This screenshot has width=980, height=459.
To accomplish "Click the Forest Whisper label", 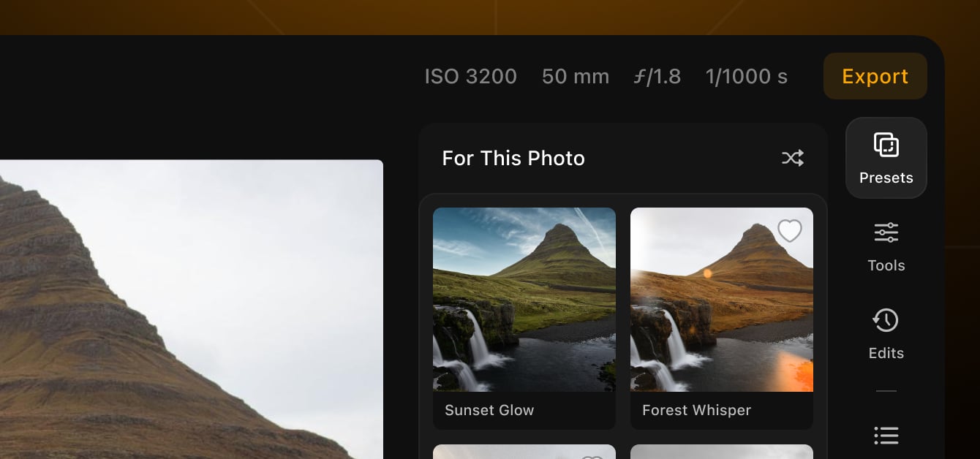I will [696, 410].
